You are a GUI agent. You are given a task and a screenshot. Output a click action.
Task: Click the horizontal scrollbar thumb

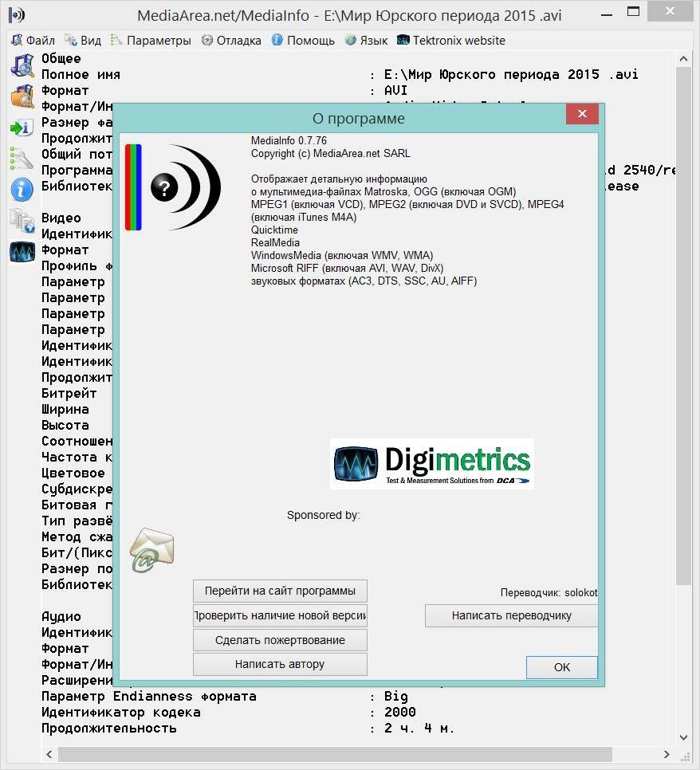pyautogui.click(x=336, y=754)
